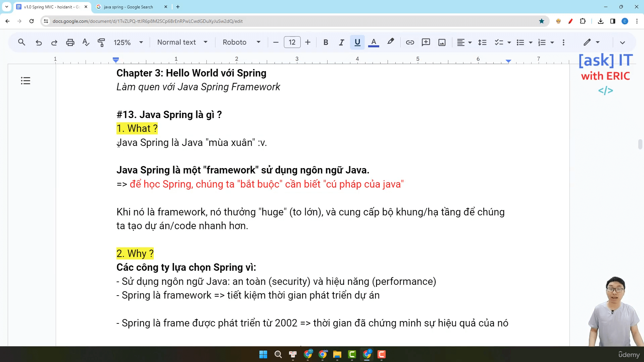Open the text color picker
The image size is (644, 362).
point(374,42)
